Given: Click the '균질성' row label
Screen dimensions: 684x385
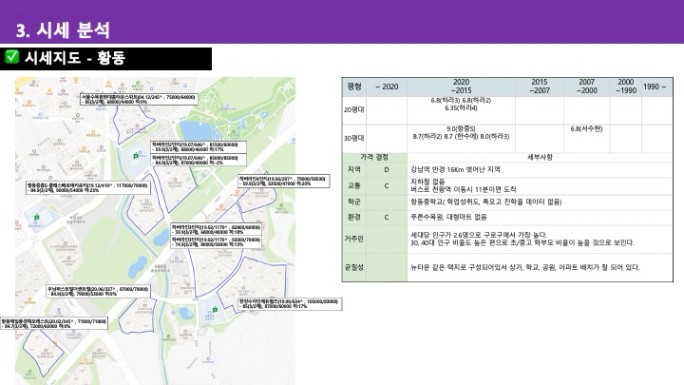Looking at the screenshot, I should click(x=354, y=267).
